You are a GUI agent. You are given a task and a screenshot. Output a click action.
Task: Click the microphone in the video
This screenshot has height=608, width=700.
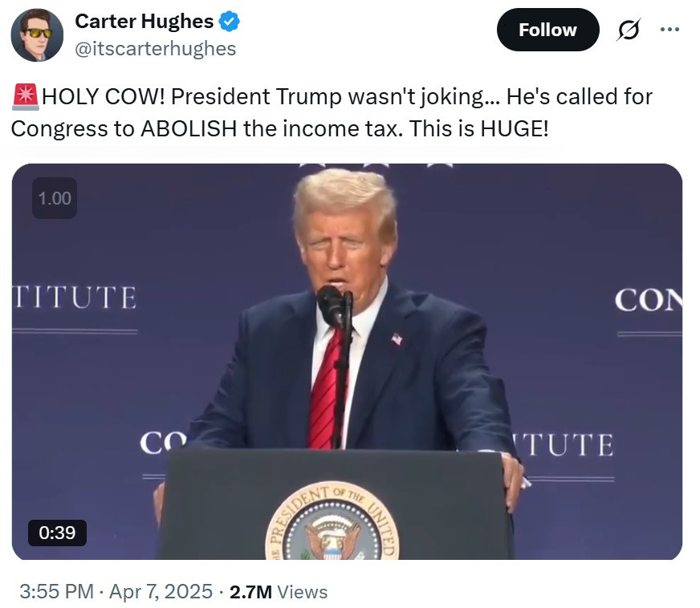point(332,305)
